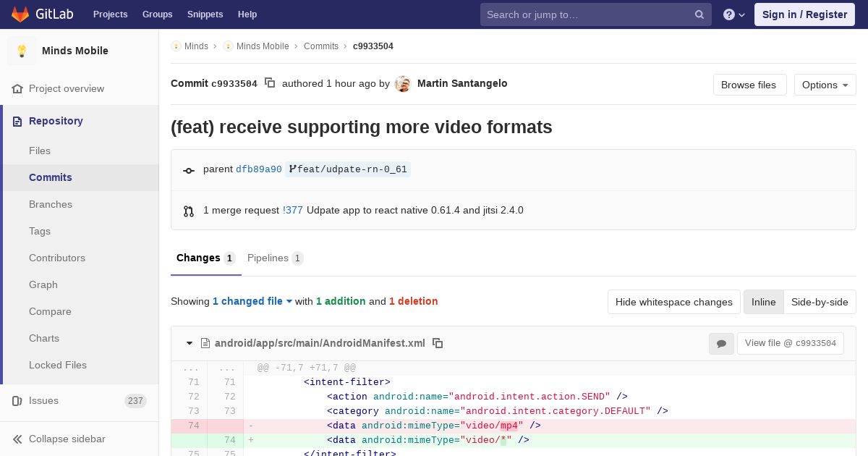
Task: Click the deleted video/mp4 diff line
Action: pyautogui.click(x=514, y=426)
